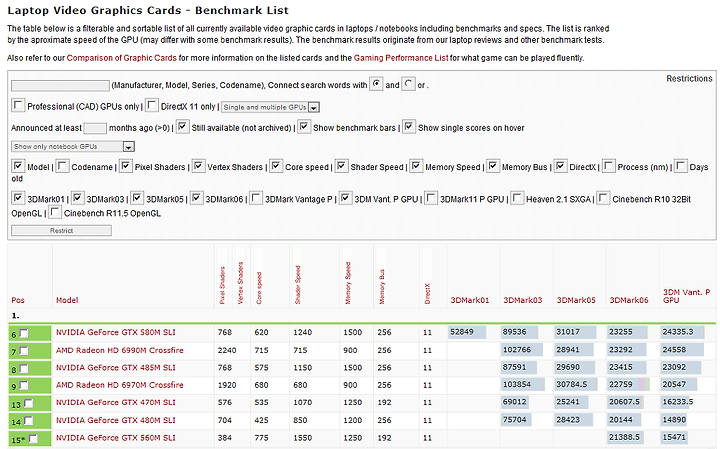Open NVIDIA GeForce GTX 470M SLI link
The image size is (720, 449).
click(116, 403)
